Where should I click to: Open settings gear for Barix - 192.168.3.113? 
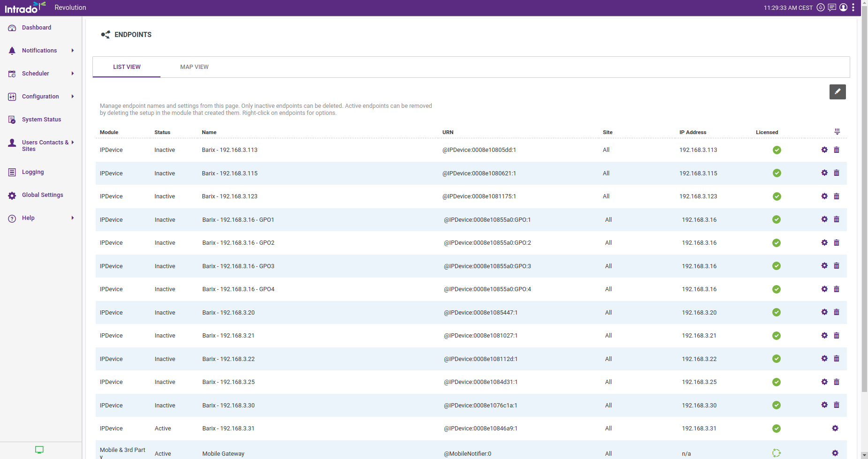tap(824, 150)
